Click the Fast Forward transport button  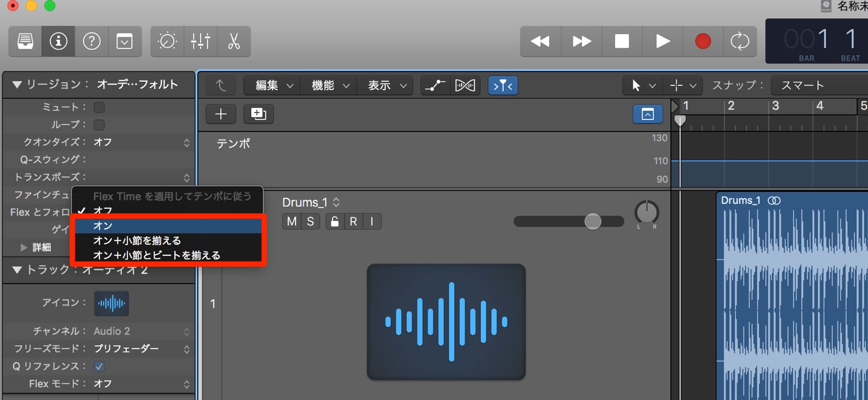pos(582,41)
